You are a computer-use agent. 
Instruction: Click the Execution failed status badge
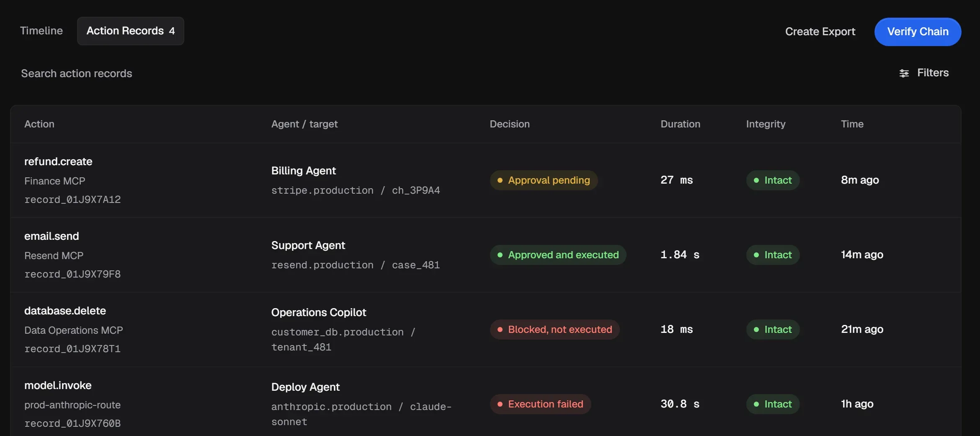(x=540, y=404)
